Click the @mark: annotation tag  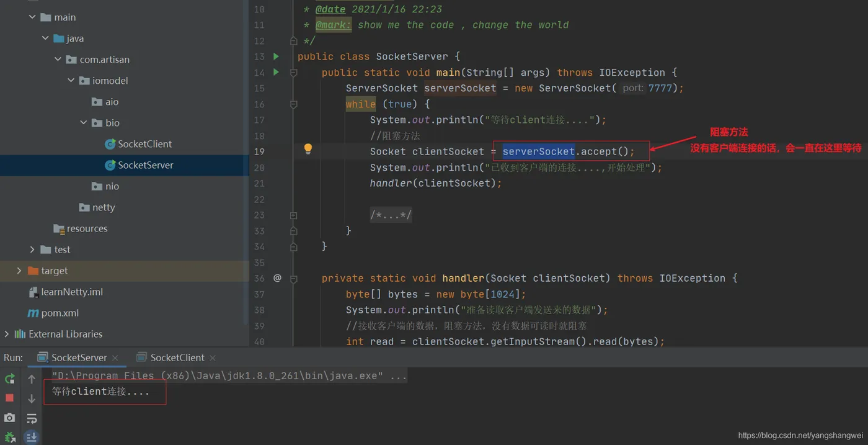[x=334, y=25]
